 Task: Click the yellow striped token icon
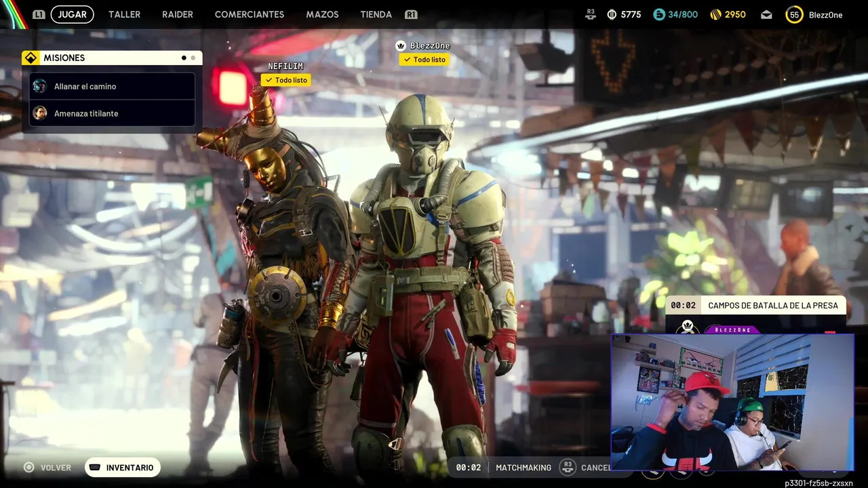[x=715, y=14]
